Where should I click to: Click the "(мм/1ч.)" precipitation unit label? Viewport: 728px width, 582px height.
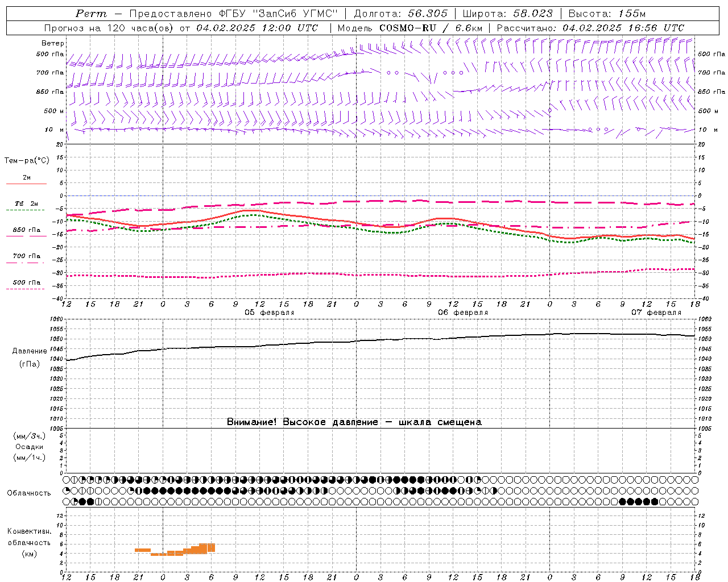tap(30, 458)
